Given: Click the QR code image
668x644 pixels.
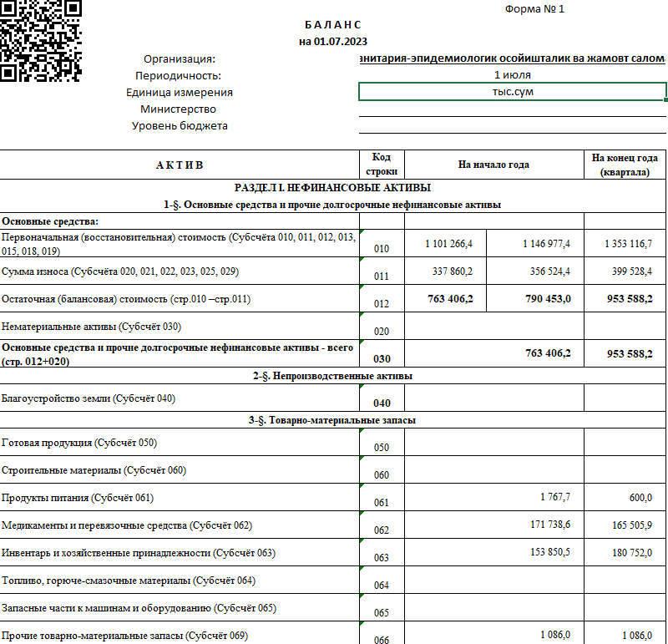Looking at the screenshot, I should click(x=40, y=40).
